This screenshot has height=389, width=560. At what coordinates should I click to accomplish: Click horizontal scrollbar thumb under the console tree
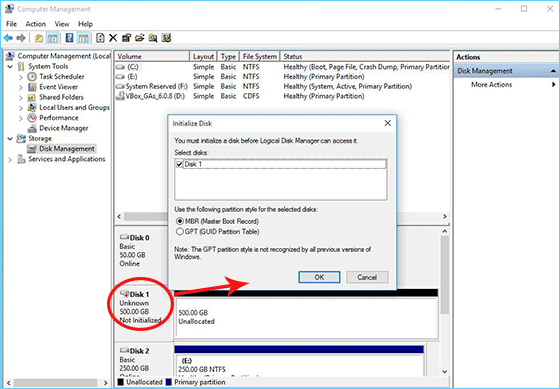pyautogui.click(x=55, y=383)
